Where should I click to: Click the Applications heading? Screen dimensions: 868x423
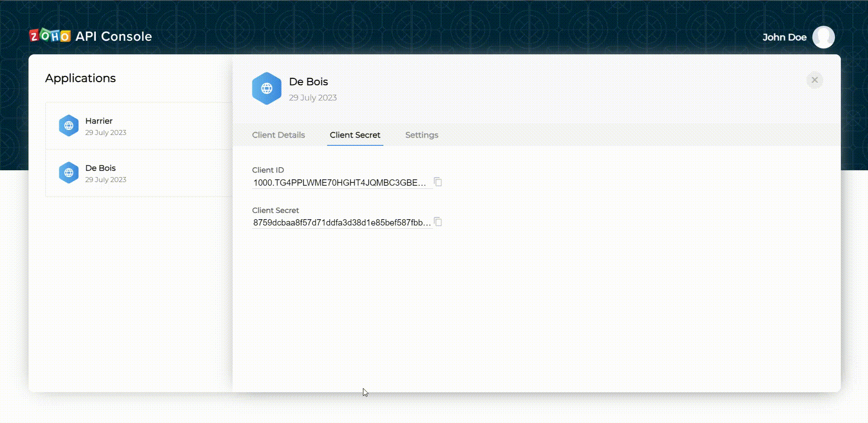(81, 78)
